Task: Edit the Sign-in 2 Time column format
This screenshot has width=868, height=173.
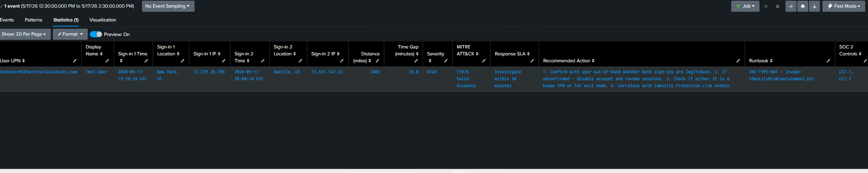Action: (x=263, y=61)
